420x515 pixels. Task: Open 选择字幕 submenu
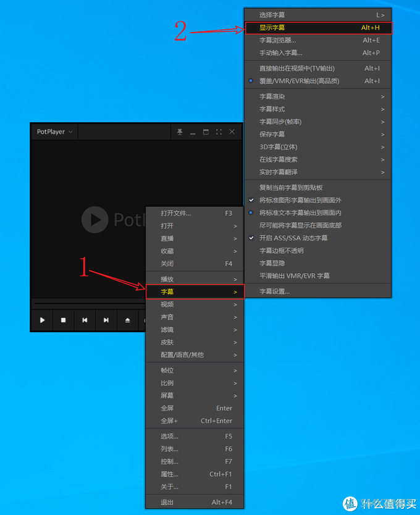click(318, 15)
